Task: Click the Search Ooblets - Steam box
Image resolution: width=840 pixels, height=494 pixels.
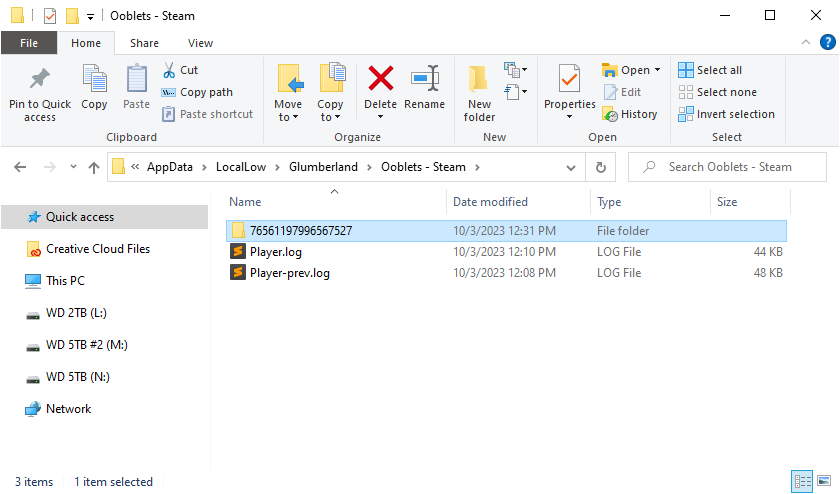Action: (x=728, y=167)
